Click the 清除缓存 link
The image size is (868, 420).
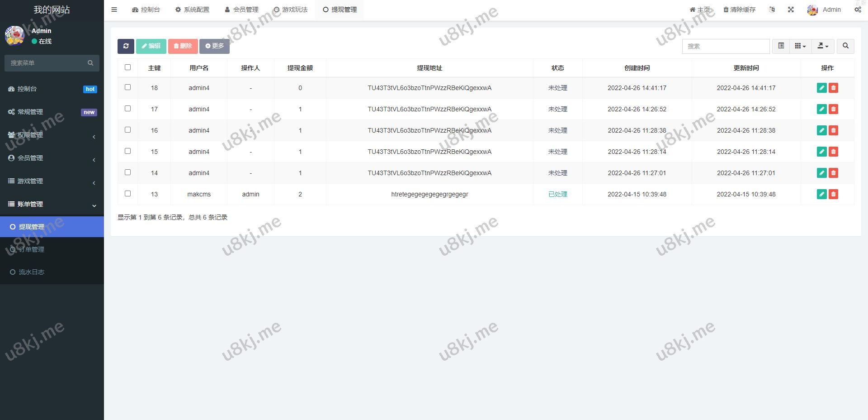[x=739, y=10]
